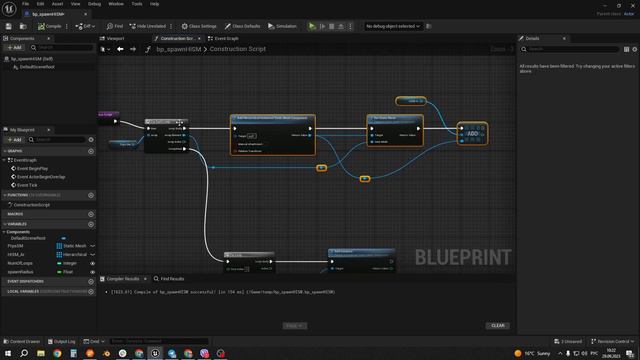Screen dimensions: 640x360
Task: Open Details panel property matrix grid icon
Action: pos(627,49)
